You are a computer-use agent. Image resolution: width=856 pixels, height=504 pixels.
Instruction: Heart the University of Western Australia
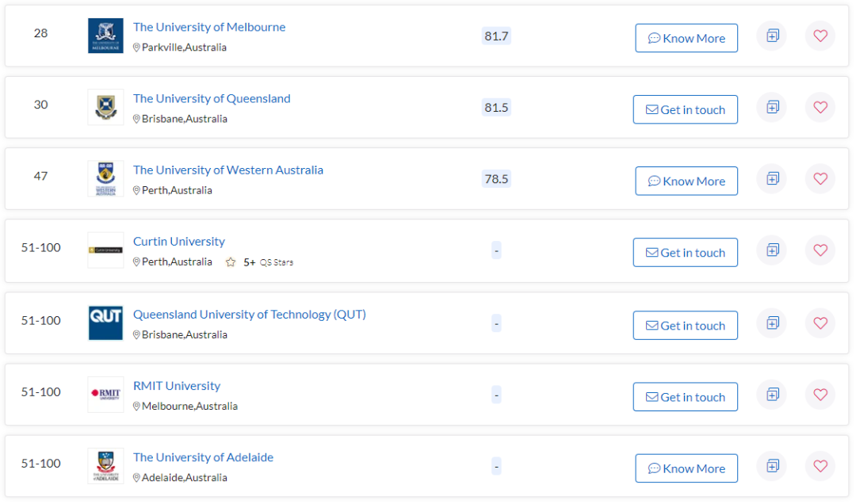click(x=820, y=179)
